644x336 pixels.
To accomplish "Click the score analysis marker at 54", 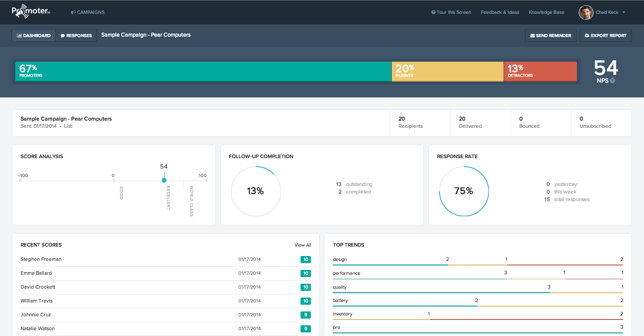I will 164,180.
